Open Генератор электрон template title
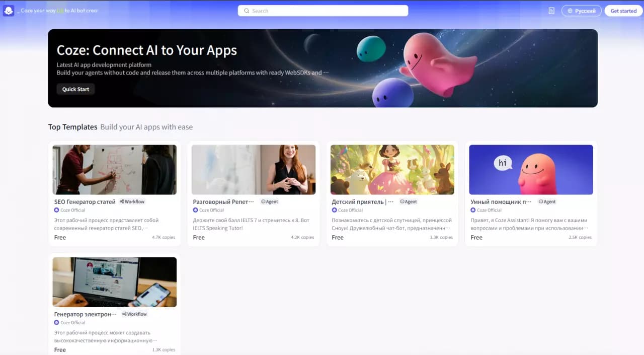 pyautogui.click(x=86, y=314)
